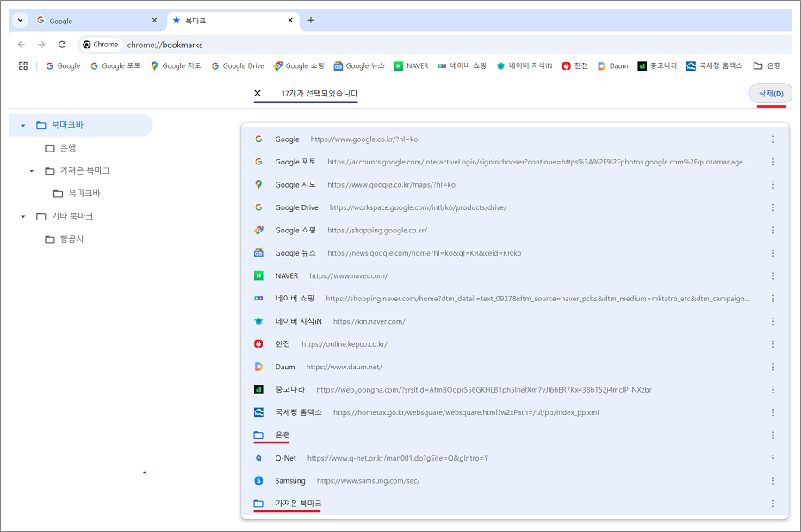Collapse the 가져온 북마크 tree node arrow

point(32,170)
